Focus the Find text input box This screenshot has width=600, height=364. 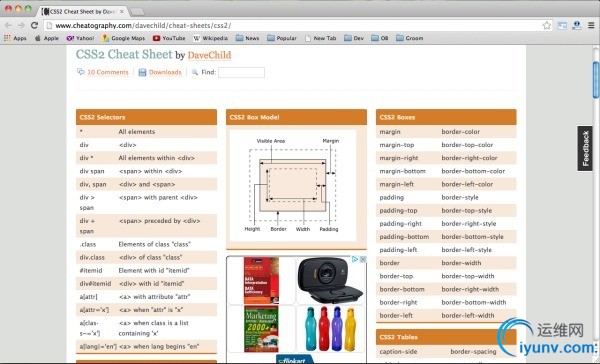pos(241,72)
